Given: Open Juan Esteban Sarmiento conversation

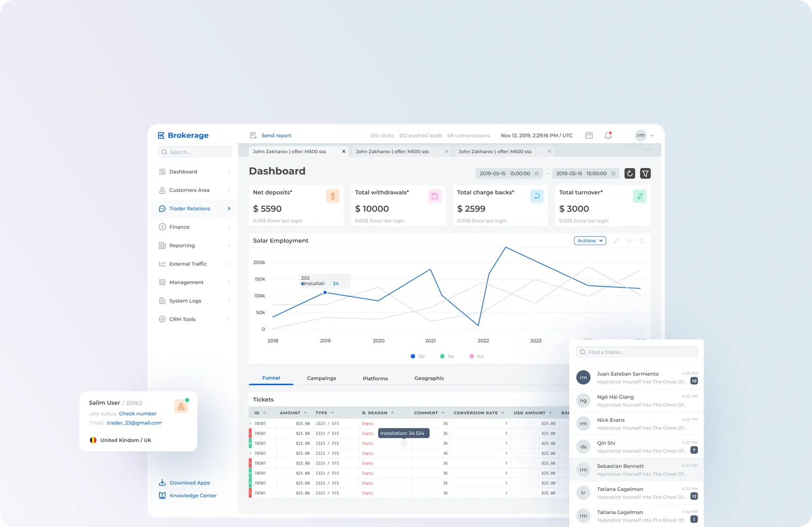Looking at the screenshot, I should [636, 377].
